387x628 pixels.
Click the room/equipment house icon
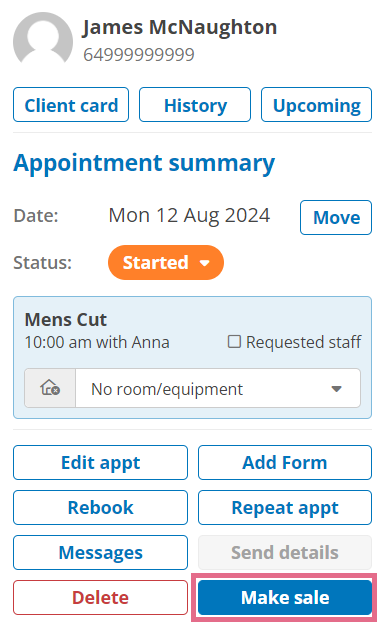click(50, 388)
